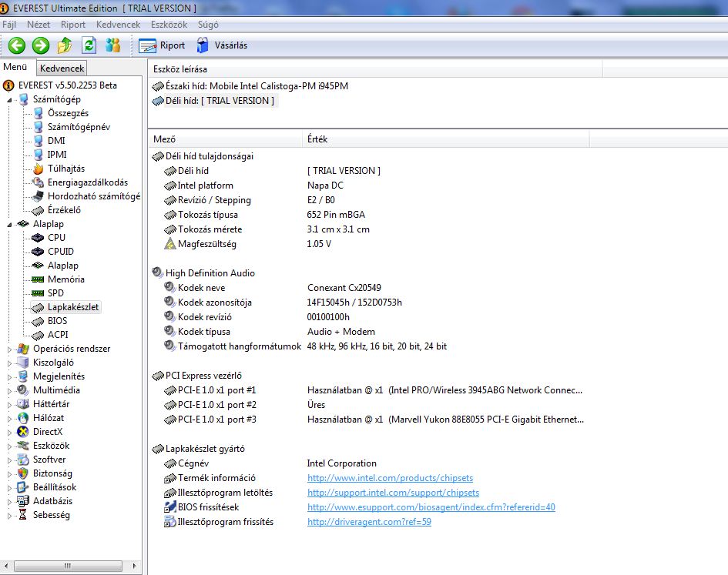Open the esupport.com biosagent link
Viewport: 728px width, 575px height.
[431, 507]
